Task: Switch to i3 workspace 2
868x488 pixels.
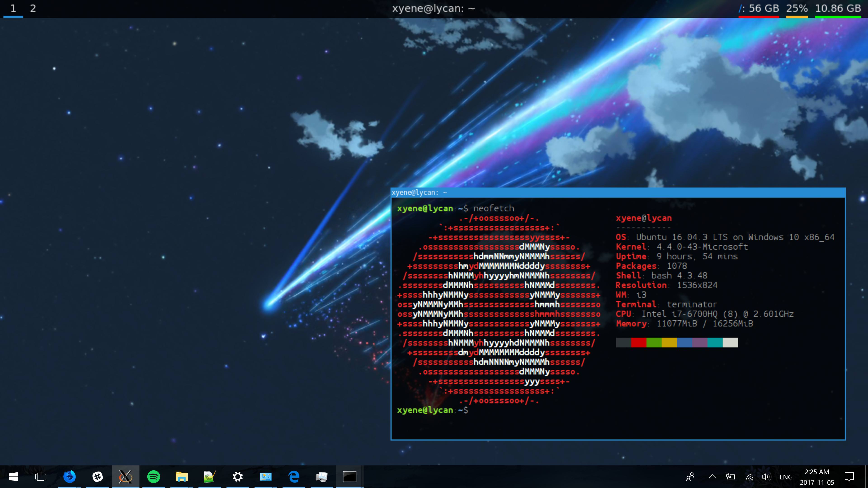Action: [33, 8]
